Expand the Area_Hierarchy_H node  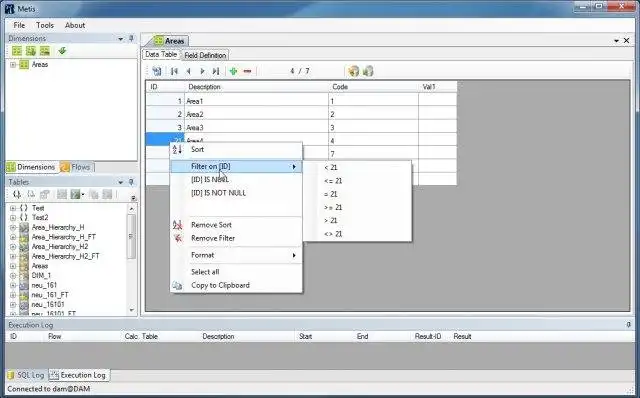[13, 227]
